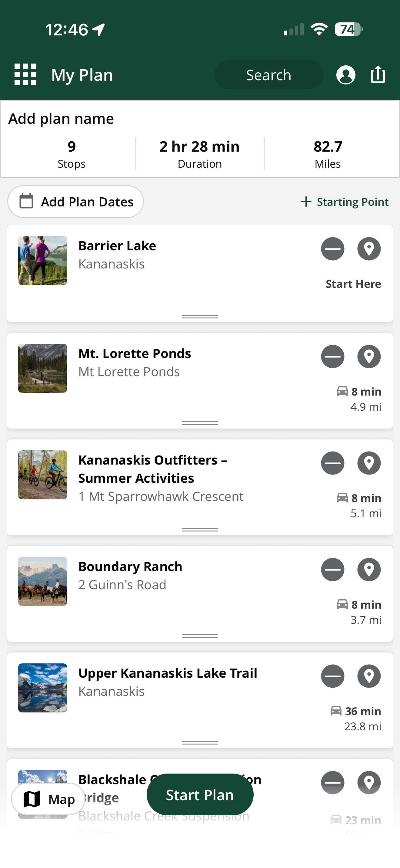
Task: Open the user profile icon
Action: [346, 74]
